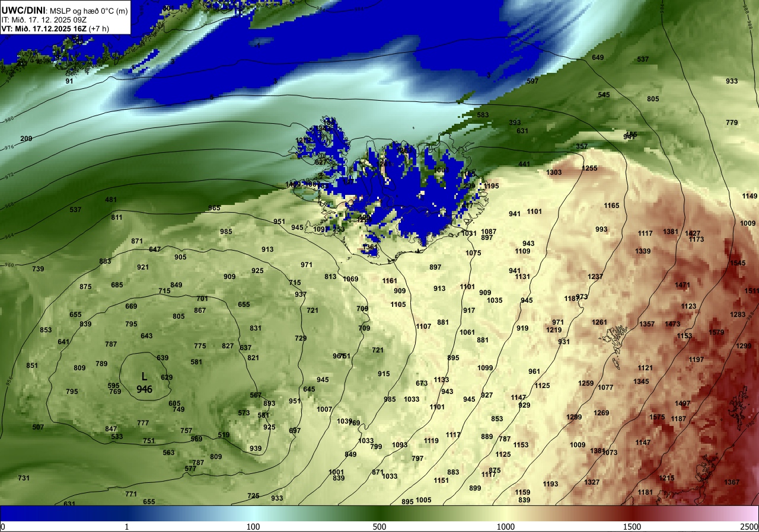Click the 739 height value
The image size is (759, 532).
click(x=38, y=269)
